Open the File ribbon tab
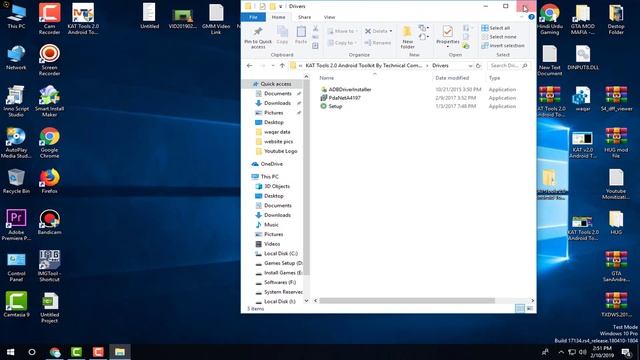Image resolution: width=640 pixels, height=360 pixels. tap(253, 17)
